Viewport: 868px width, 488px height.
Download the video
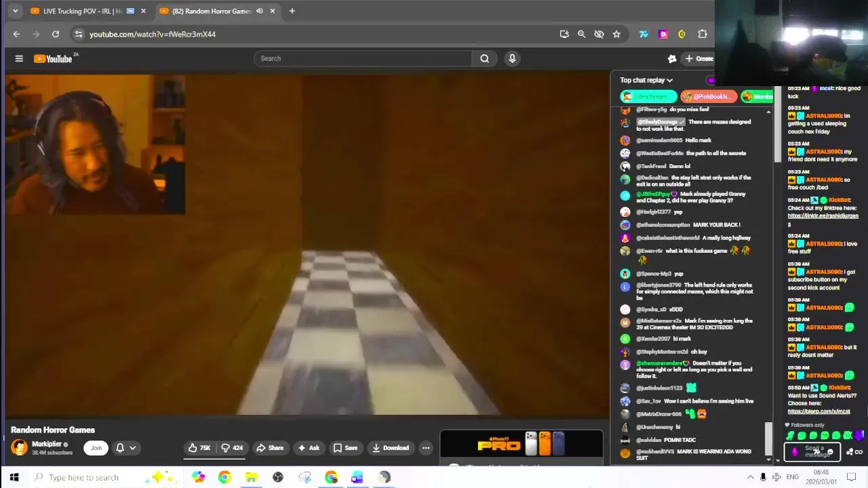[x=390, y=447]
